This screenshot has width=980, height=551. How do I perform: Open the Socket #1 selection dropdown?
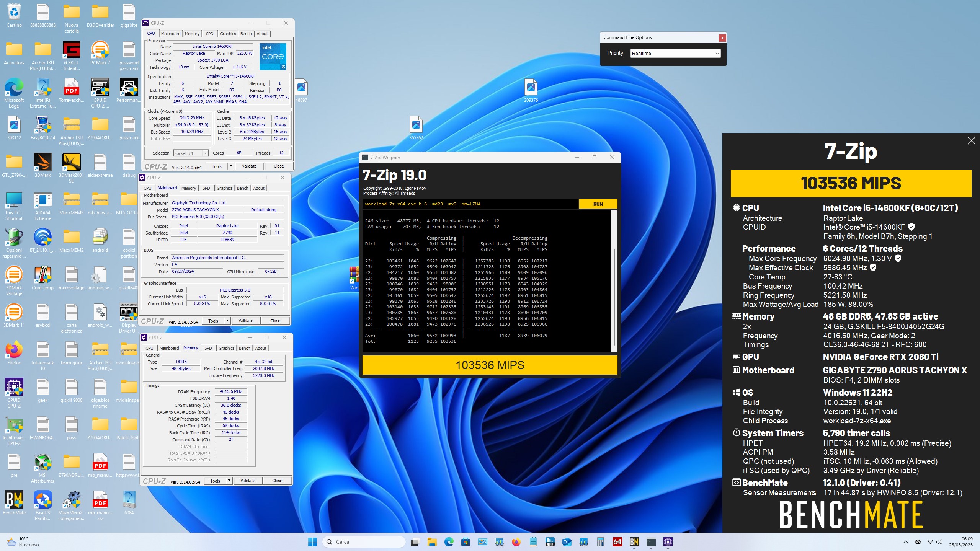click(x=191, y=153)
